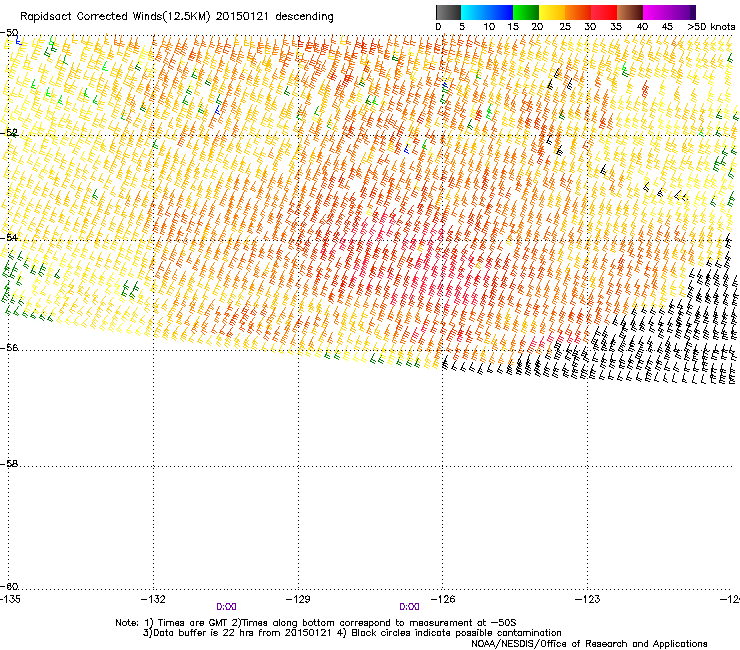Image resolution: width=740 pixels, height=650 pixels.
Task: Click the -54 latitude axis label
Action: (9, 237)
